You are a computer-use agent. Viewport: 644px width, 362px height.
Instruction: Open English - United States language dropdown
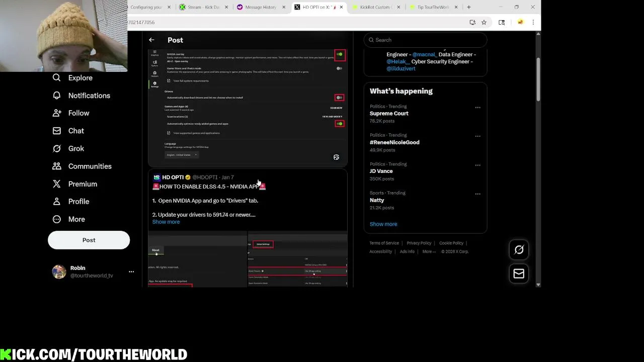click(x=181, y=155)
